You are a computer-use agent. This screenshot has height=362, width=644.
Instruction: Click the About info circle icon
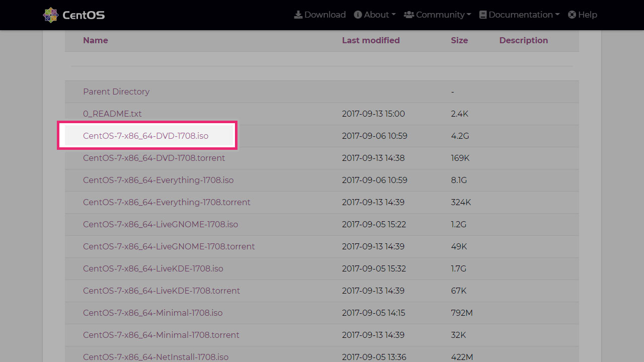[x=358, y=15]
